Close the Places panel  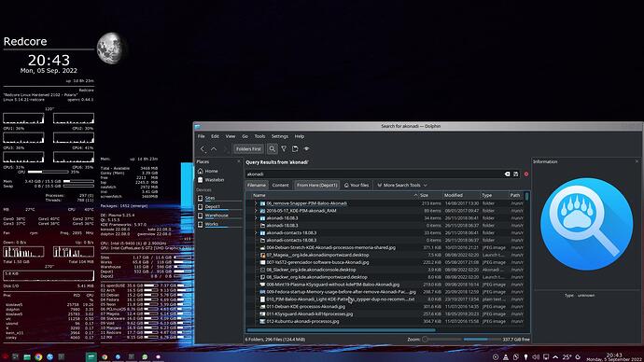[239, 161]
